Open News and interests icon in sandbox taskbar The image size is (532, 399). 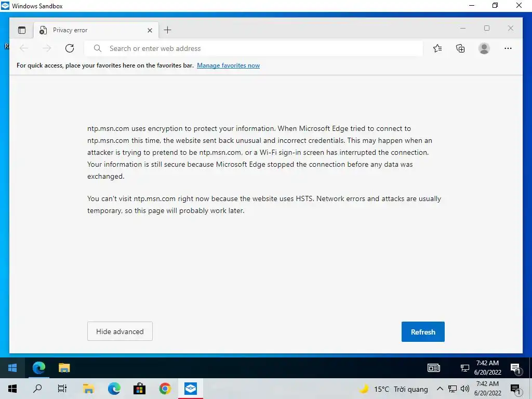(x=434, y=368)
